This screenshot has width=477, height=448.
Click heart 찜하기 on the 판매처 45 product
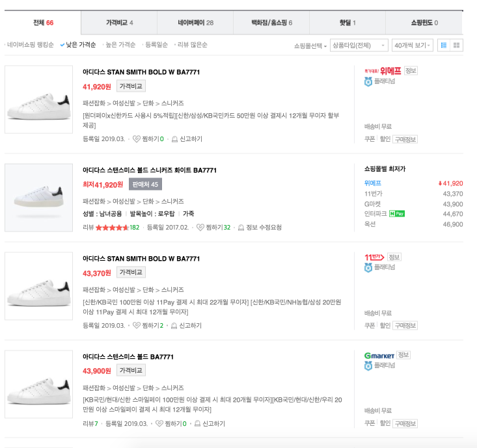tap(200, 228)
